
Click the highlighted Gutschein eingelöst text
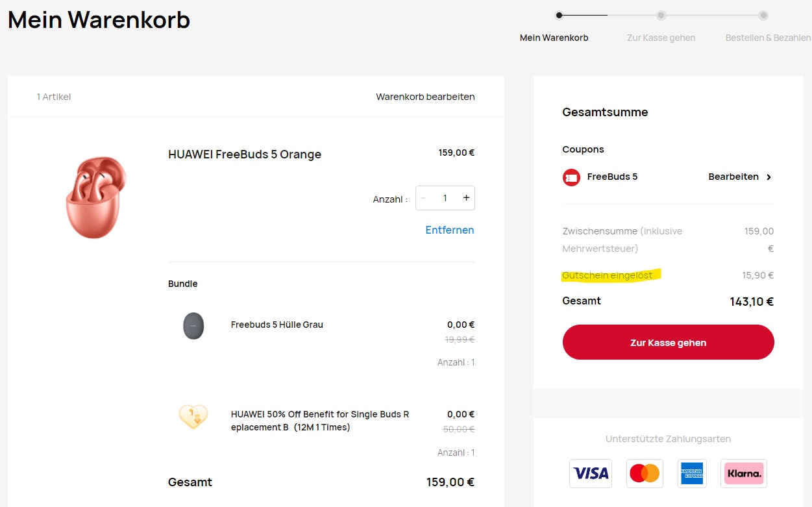point(607,275)
